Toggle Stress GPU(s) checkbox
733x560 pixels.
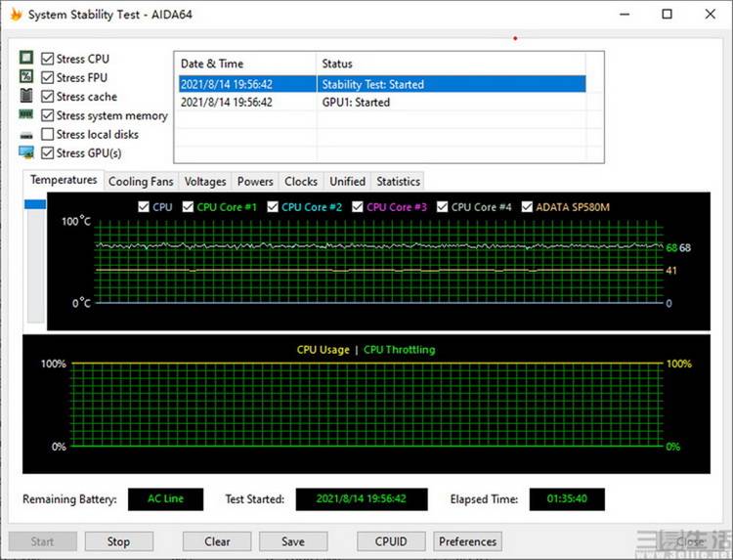point(47,152)
